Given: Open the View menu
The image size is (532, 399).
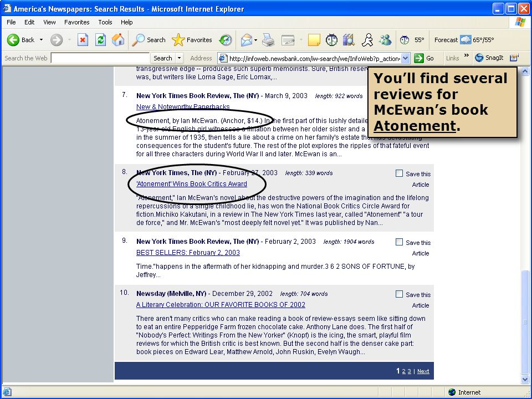Looking at the screenshot, I should pyautogui.click(x=49, y=22).
